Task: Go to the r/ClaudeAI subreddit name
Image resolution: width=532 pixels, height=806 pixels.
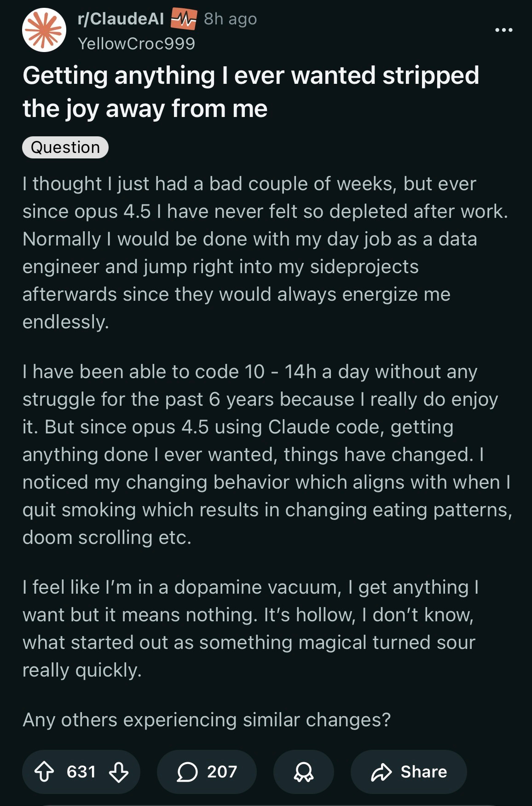Action: point(121,19)
